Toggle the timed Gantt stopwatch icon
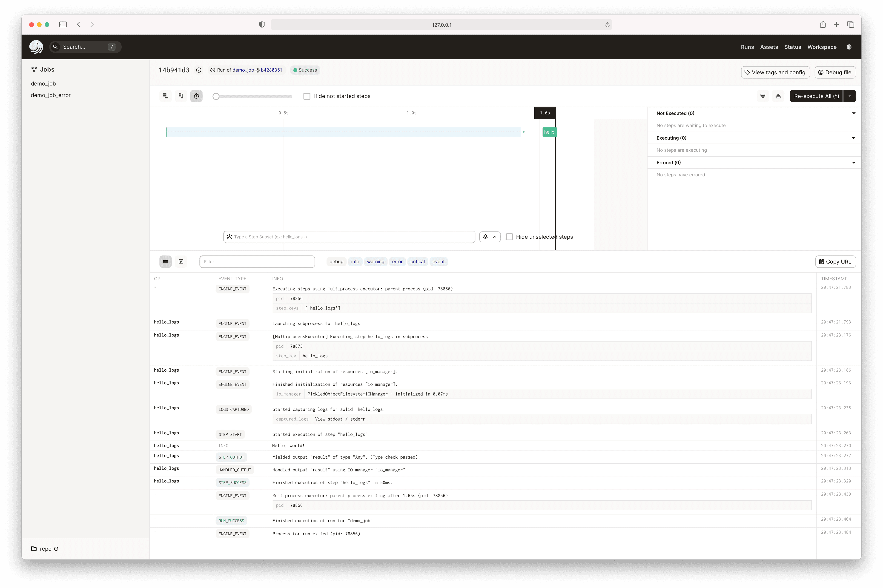The width and height of the screenshot is (883, 588). point(196,96)
